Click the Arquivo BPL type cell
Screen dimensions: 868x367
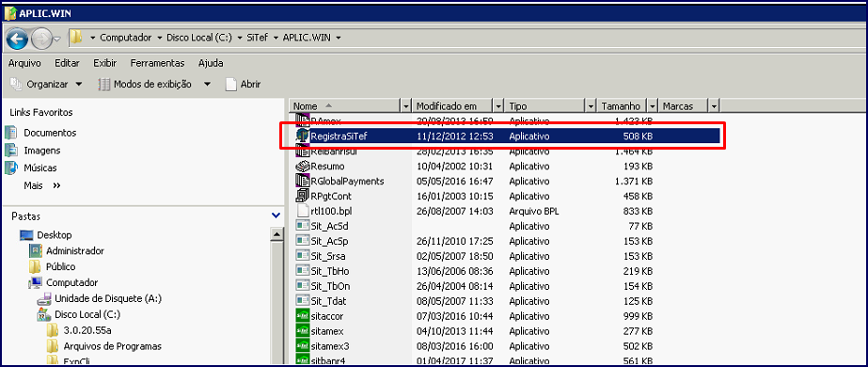tap(534, 211)
